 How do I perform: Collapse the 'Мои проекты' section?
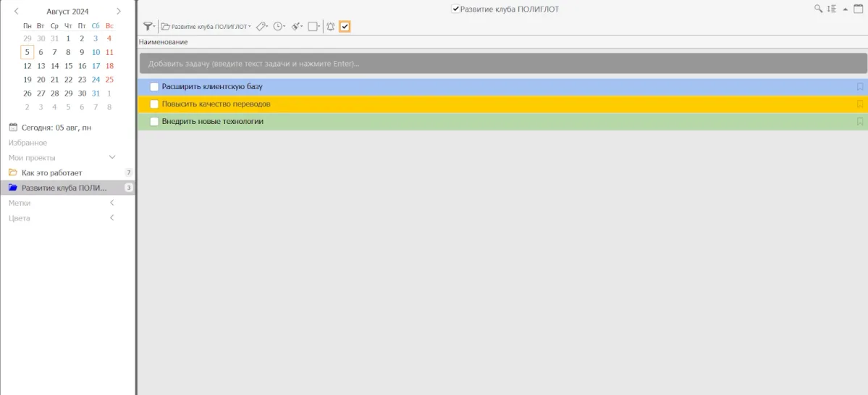(112, 157)
